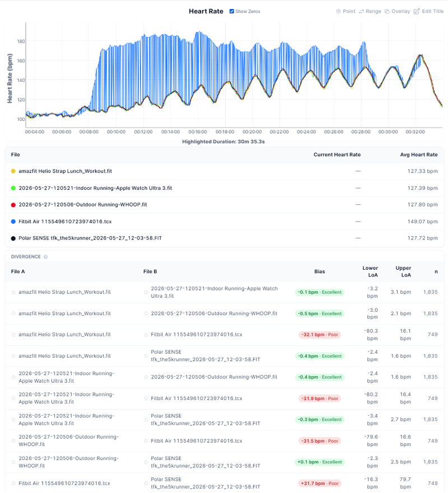Toggle the Show Zeros checkbox

(232, 11)
